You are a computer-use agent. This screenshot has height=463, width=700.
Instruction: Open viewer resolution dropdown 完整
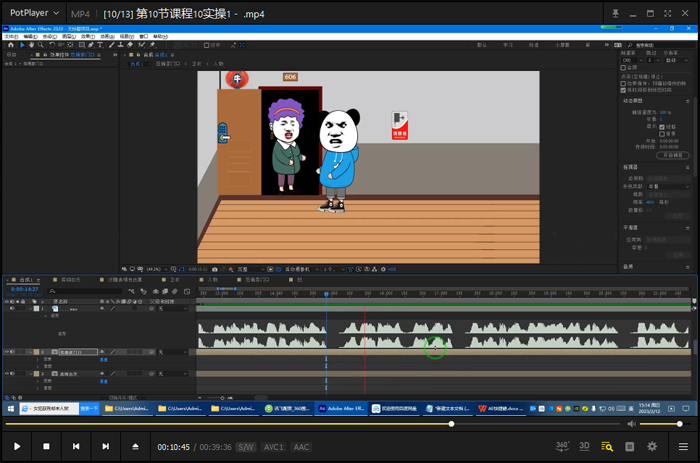(x=251, y=269)
